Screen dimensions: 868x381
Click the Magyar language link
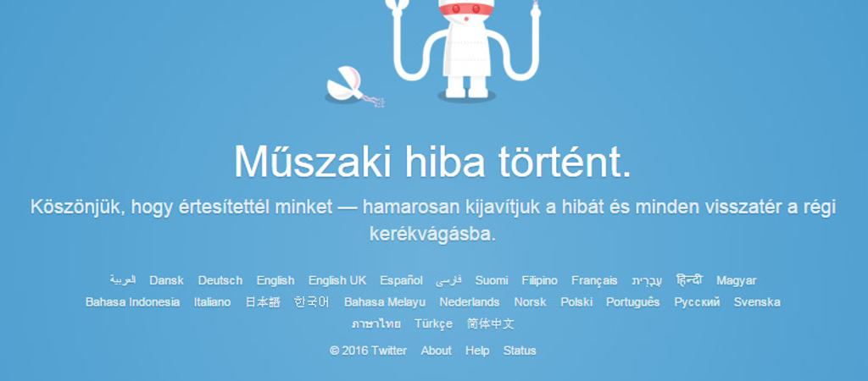(x=737, y=280)
